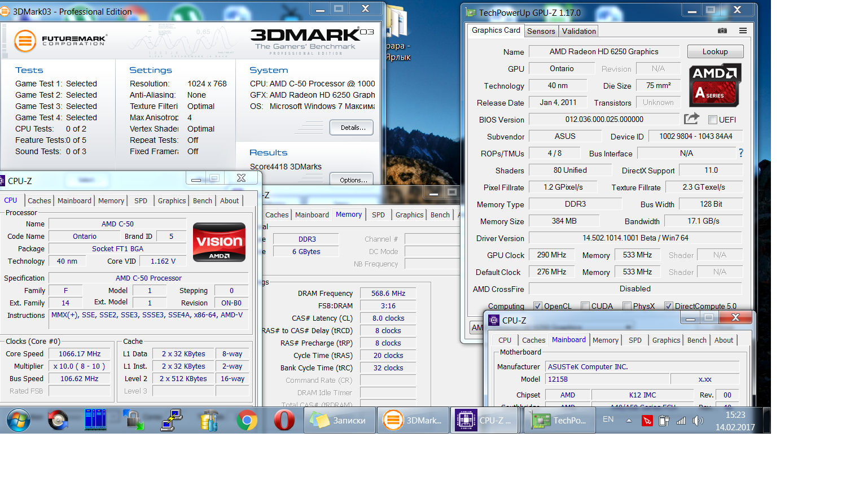The image size is (868, 498).
Task: Open Bench tab in bottom-right CPU-Z window
Action: coord(696,340)
